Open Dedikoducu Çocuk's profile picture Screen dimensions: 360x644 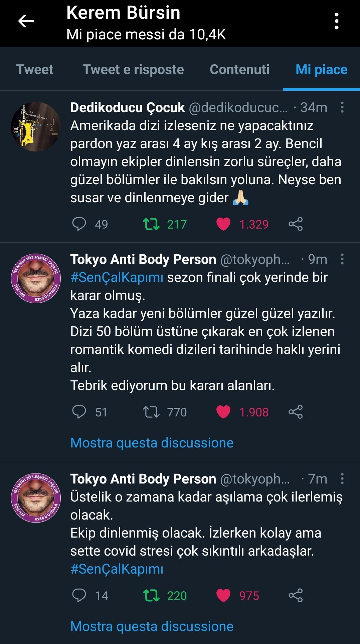tap(36, 127)
